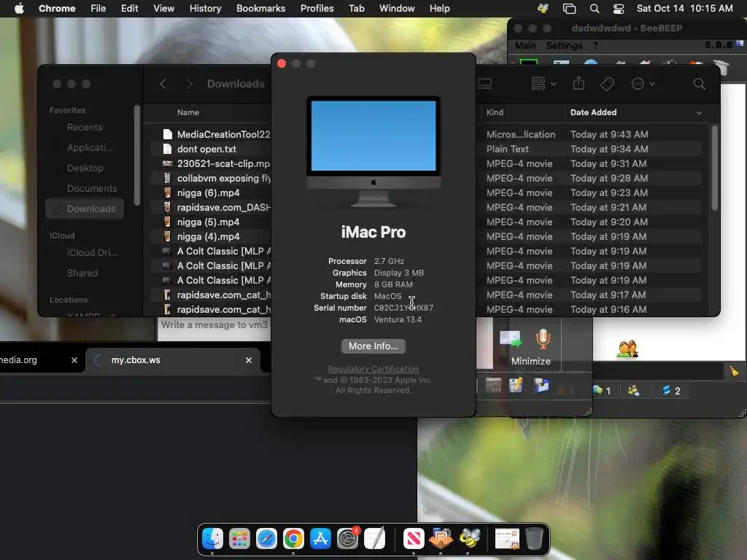This screenshot has width=747, height=560.
Task: Open the Finder action (ellipsis) menu
Action: click(643, 84)
